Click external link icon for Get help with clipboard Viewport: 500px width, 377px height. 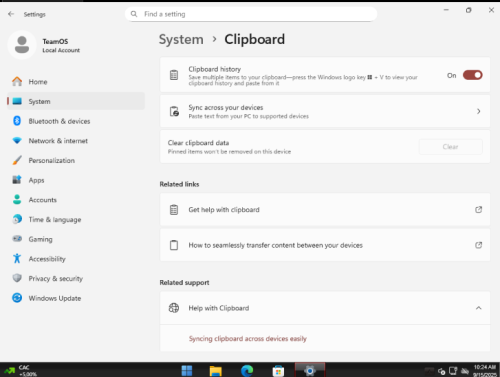[x=479, y=210]
